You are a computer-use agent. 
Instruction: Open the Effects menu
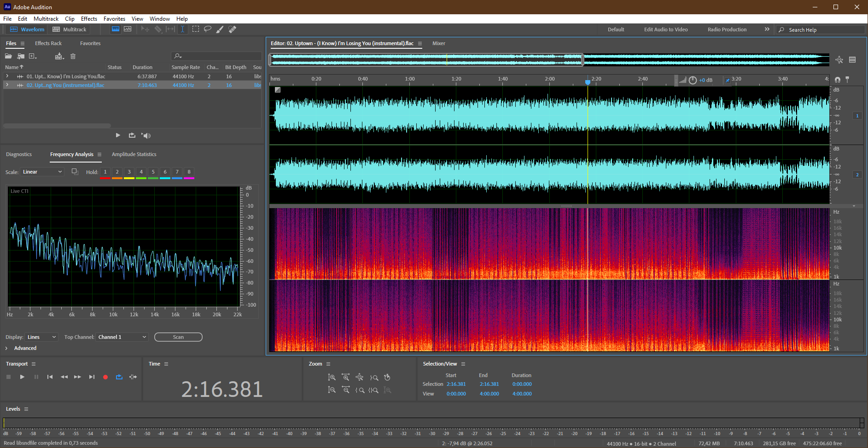click(x=89, y=19)
